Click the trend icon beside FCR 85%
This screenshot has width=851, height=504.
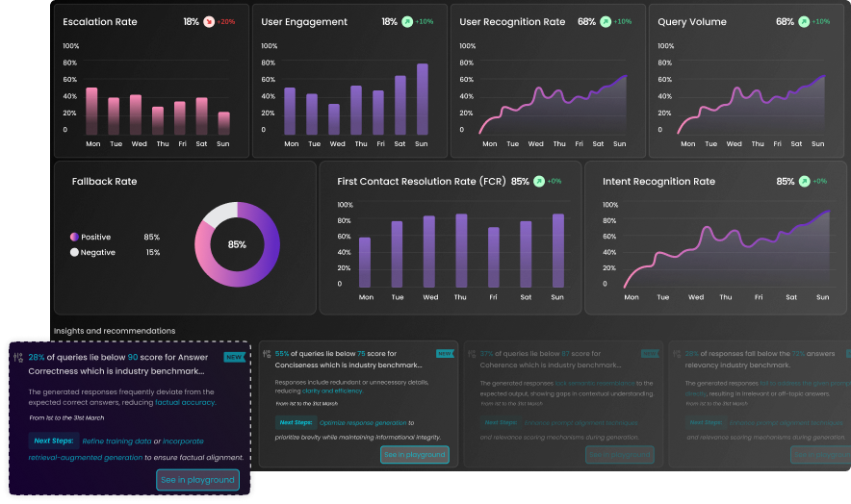(x=539, y=181)
